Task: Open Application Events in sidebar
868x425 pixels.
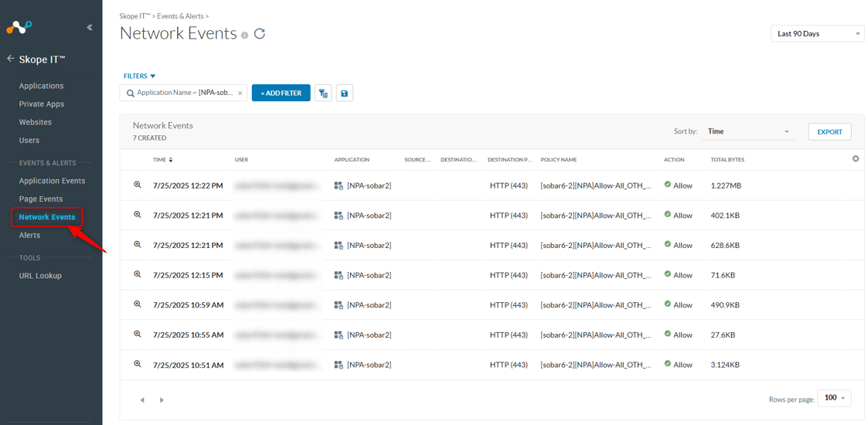Action: click(52, 181)
